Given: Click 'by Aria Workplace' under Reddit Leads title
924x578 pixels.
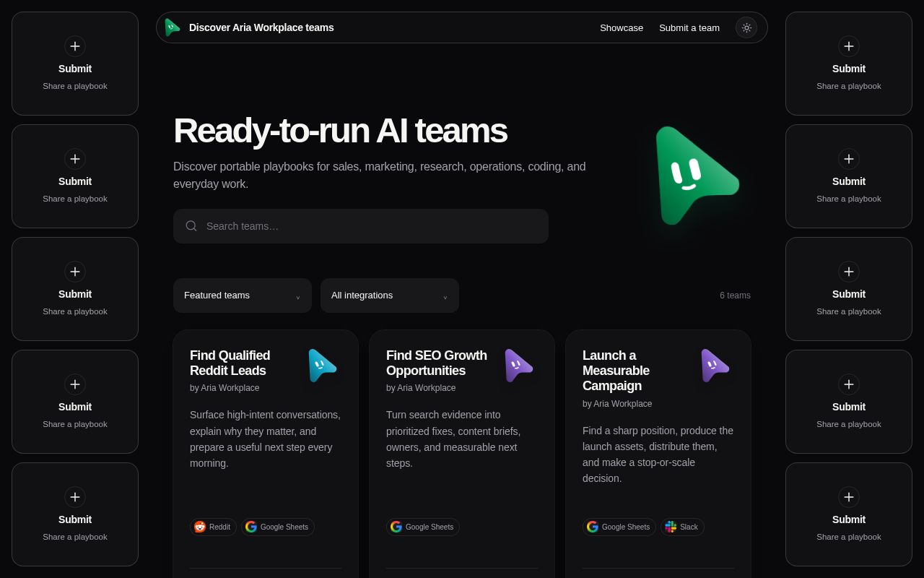Looking at the screenshot, I should click(225, 388).
